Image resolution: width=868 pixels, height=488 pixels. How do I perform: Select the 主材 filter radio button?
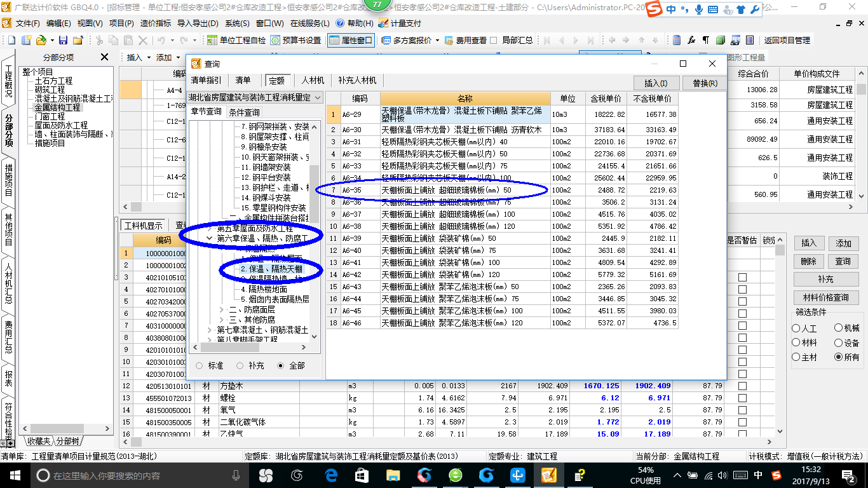796,357
